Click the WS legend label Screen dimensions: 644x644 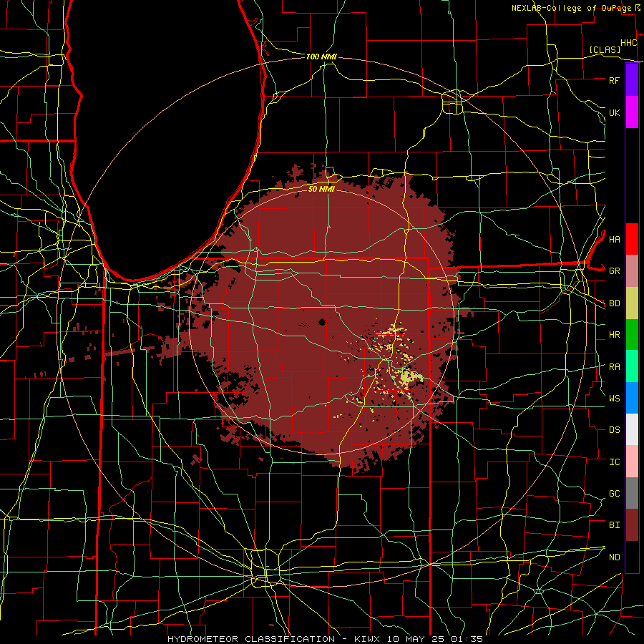[614, 398]
